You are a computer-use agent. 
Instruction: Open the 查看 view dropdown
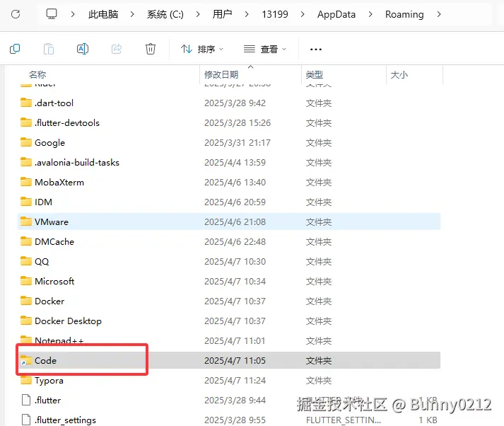click(265, 50)
